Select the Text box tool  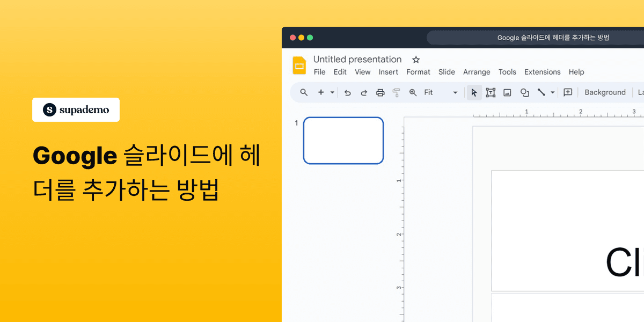click(491, 92)
